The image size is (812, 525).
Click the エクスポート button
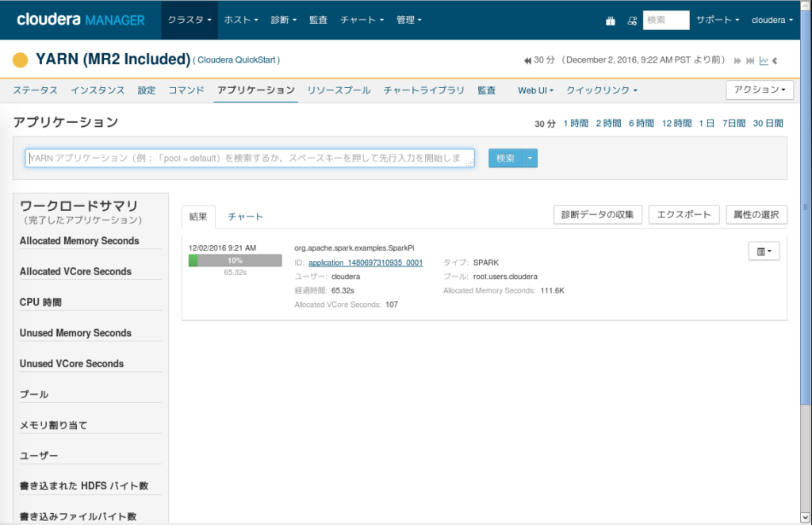pos(684,214)
